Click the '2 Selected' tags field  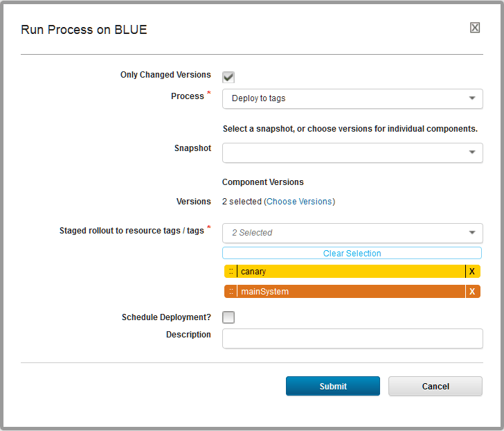(x=343, y=233)
